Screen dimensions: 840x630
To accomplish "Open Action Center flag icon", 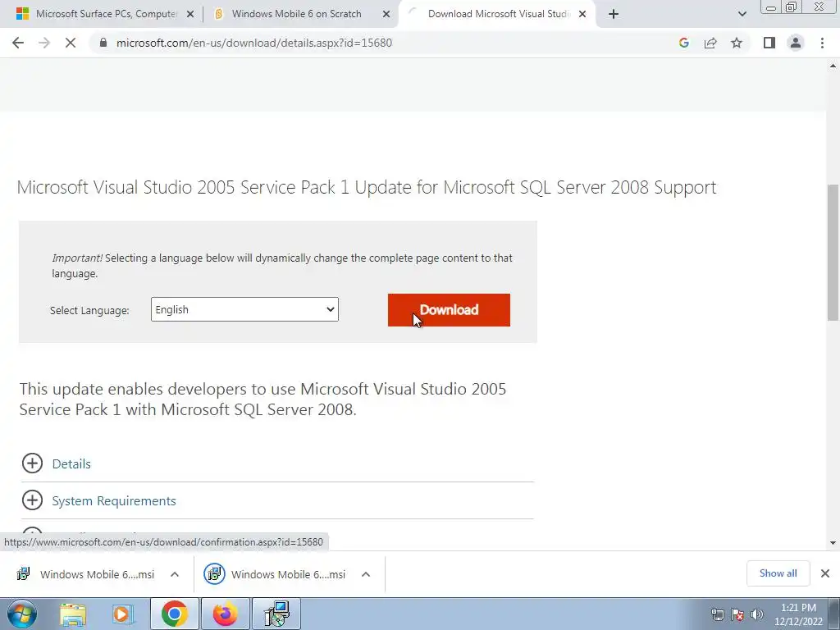I will [x=737, y=614].
